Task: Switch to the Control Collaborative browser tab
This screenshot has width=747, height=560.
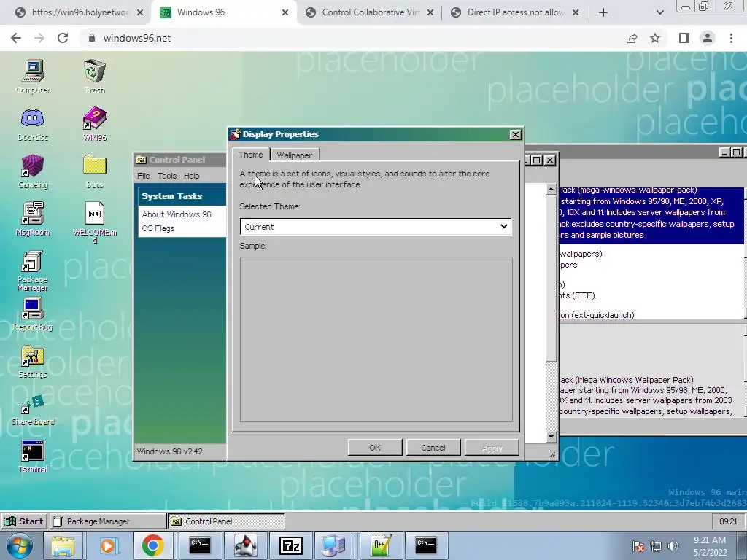Action: tap(370, 12)
